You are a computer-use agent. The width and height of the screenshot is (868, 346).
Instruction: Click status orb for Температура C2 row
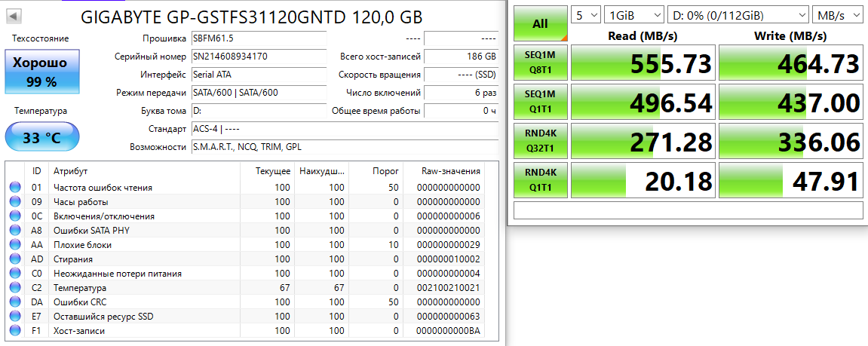point(15,288)
